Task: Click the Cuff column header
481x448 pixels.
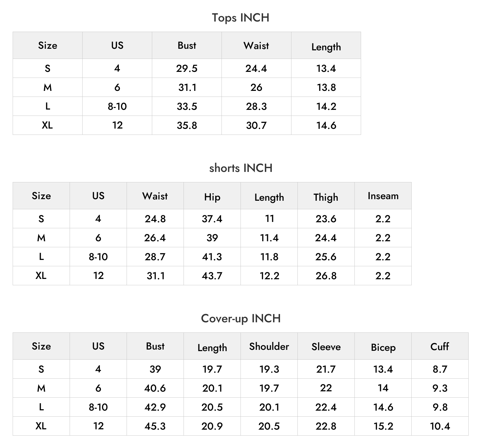Action: (x=440, y=346)
